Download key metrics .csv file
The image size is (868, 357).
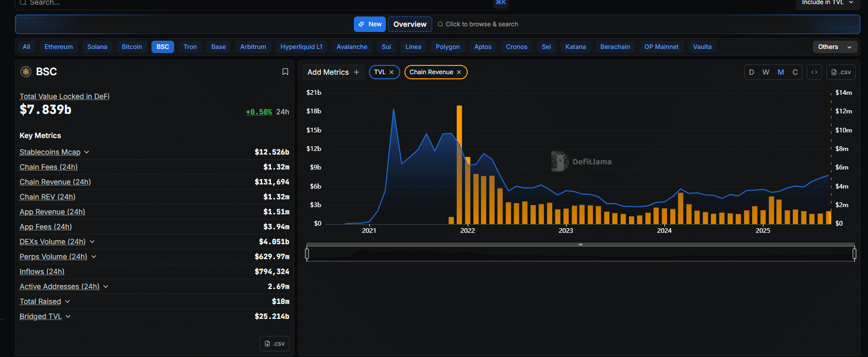pos(275,344)
